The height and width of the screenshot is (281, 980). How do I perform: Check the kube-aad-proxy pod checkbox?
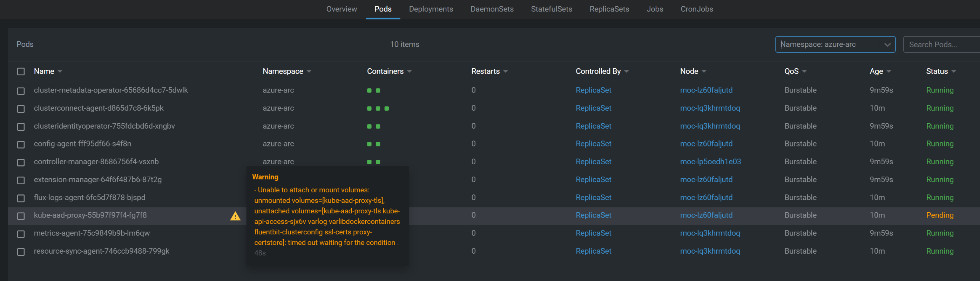click(x=21, y=215)
